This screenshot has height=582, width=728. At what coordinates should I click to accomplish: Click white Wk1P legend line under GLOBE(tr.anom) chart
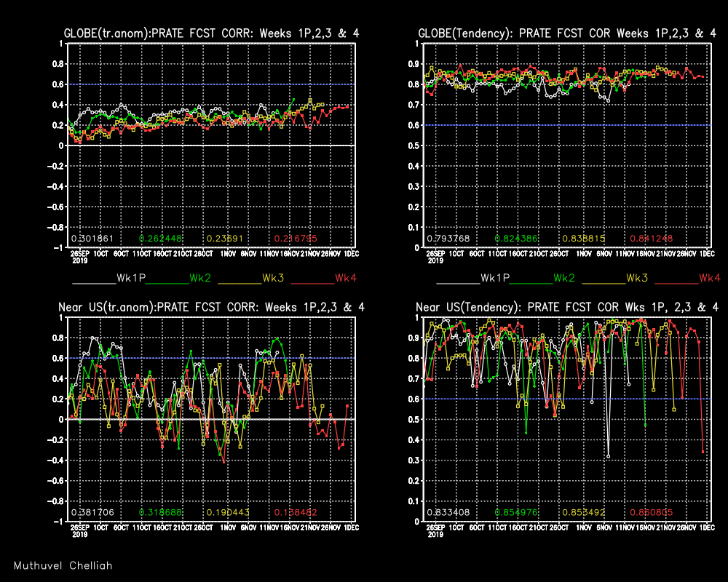click(x=94, y=283)
